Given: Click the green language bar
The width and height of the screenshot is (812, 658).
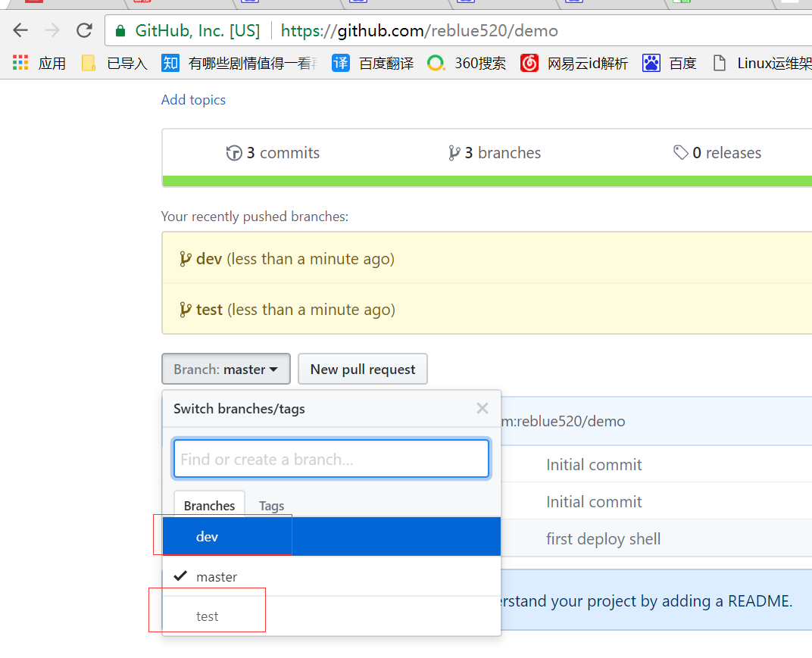Looking at the screenshot, I should (x=487, y=181).
